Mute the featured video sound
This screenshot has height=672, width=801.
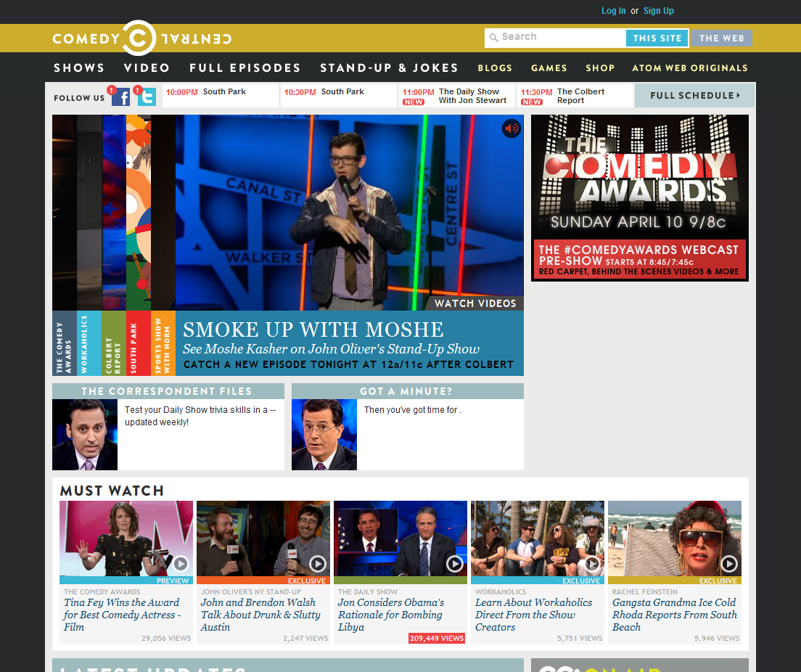pos(512,128)
